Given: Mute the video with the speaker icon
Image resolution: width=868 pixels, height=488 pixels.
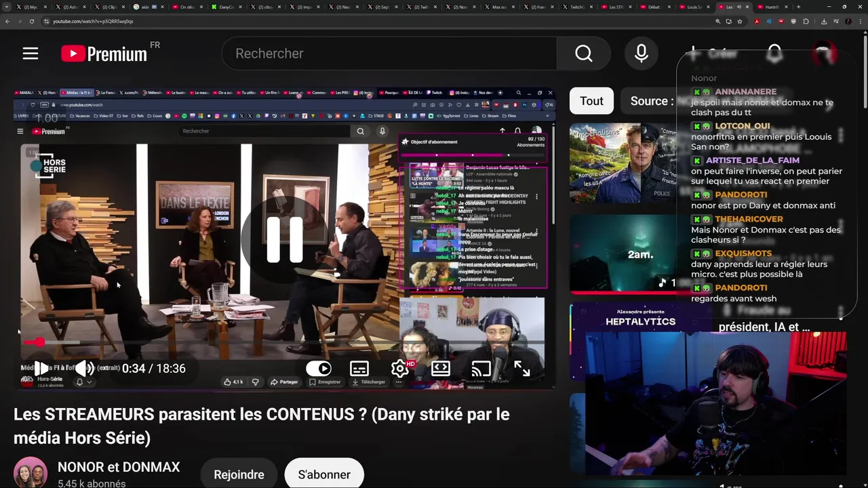Looking at the screenshot, I should tap(85, 369).
